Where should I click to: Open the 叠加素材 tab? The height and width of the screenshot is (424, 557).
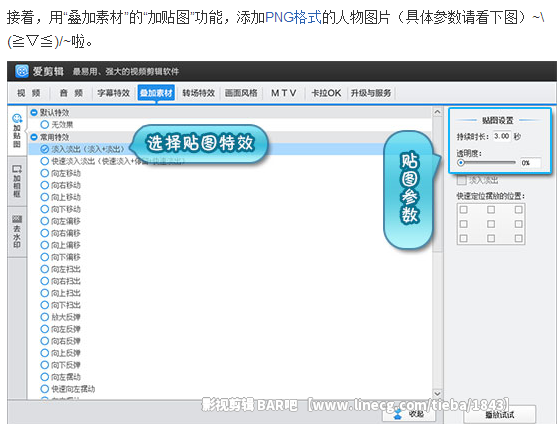pyautogui.click(x=156, y=93)
